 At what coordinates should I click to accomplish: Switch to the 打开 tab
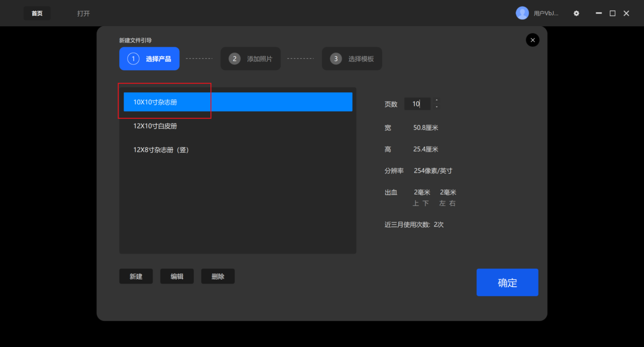point(83,13)
